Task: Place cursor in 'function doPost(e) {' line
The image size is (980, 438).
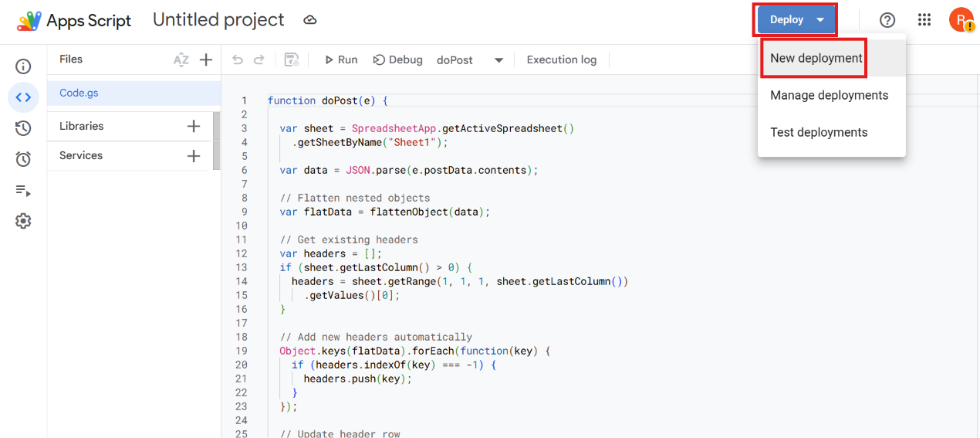Action: click(x=327, y=100)
